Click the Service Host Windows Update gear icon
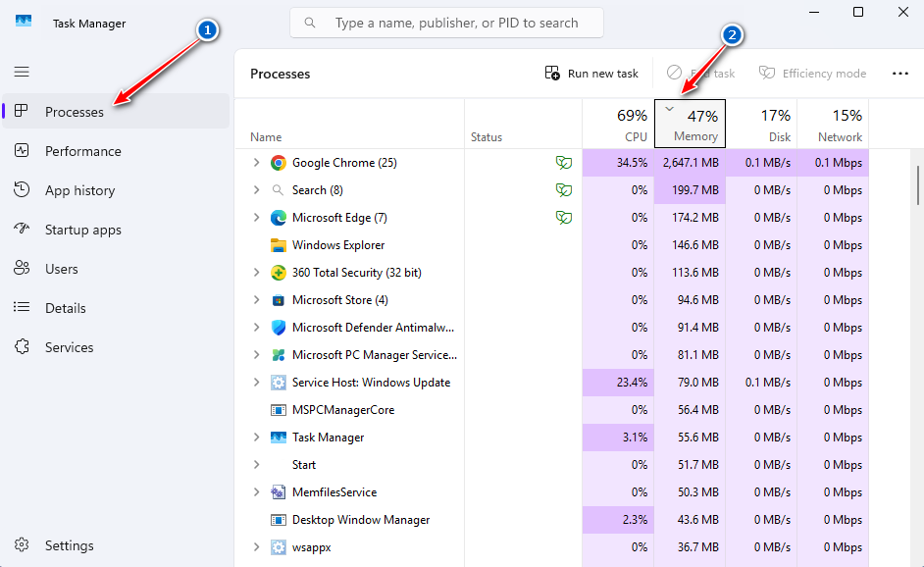Viewport: 924px width, 567px height. [x=279, y=383]
